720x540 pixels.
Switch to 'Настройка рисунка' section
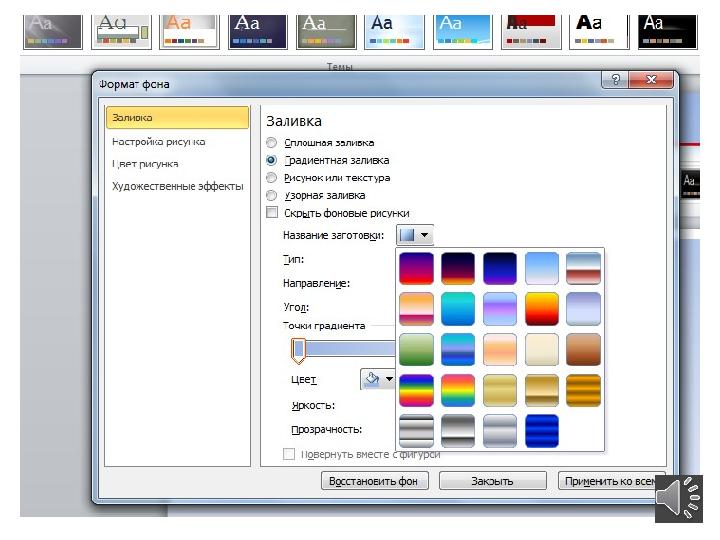click(x=158, y=142)
